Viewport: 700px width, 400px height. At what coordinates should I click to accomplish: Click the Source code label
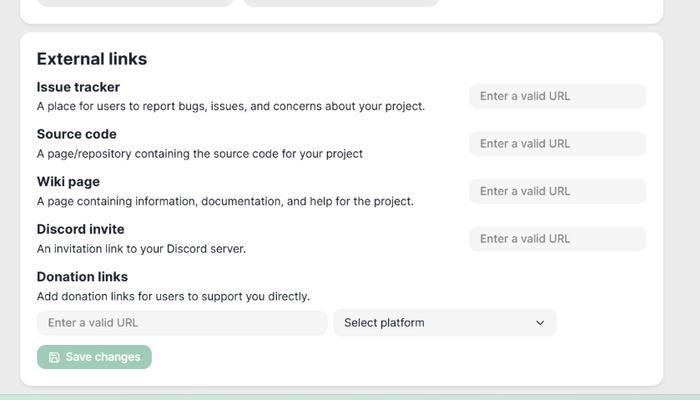tap(77, 134)
